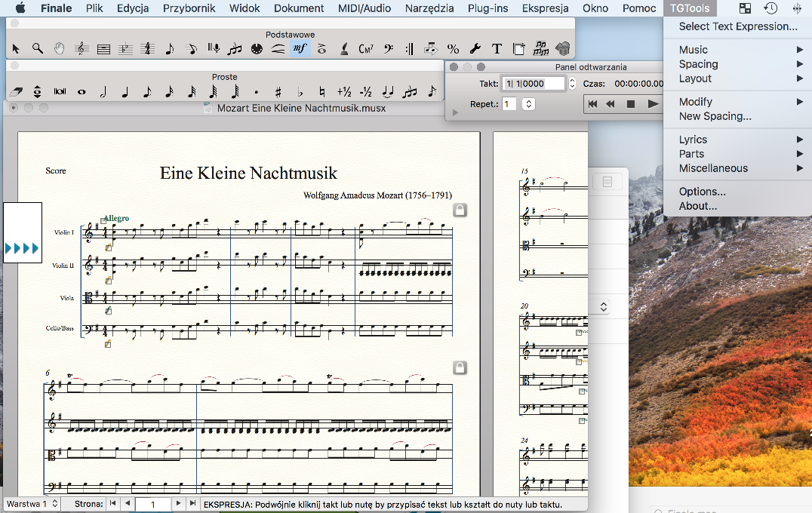812x513 pixels.
Task: Go to previous page button
Action: [128, 503]
